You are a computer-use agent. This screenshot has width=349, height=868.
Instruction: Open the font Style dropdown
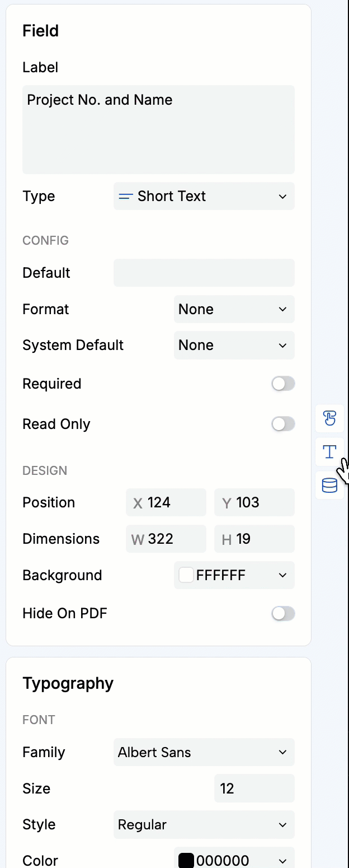pyautogui.click(x=204, y=824)
